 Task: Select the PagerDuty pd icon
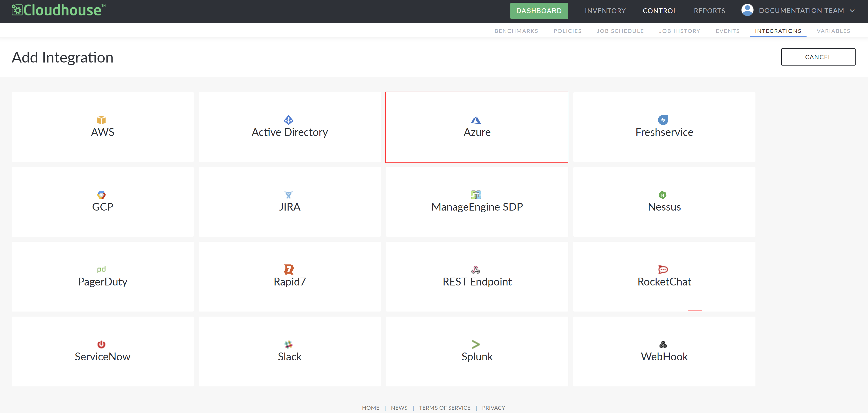pyautogui.click(x=101, y=269)
